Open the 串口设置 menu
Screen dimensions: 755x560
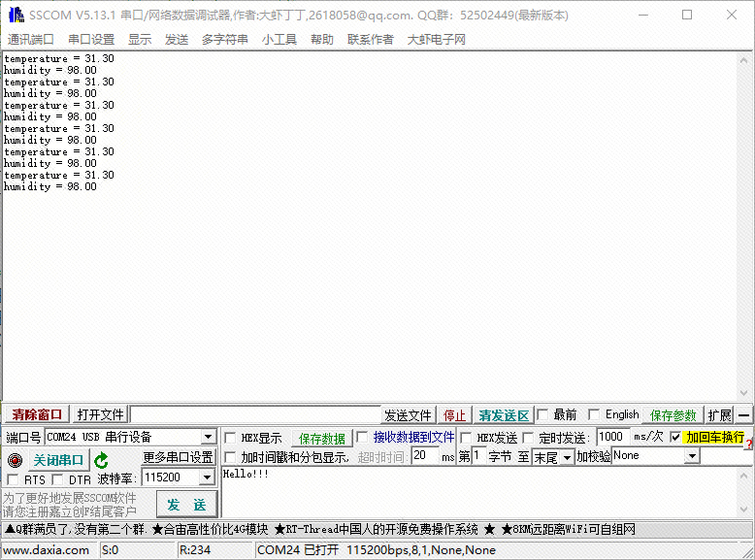coord(91,40)
